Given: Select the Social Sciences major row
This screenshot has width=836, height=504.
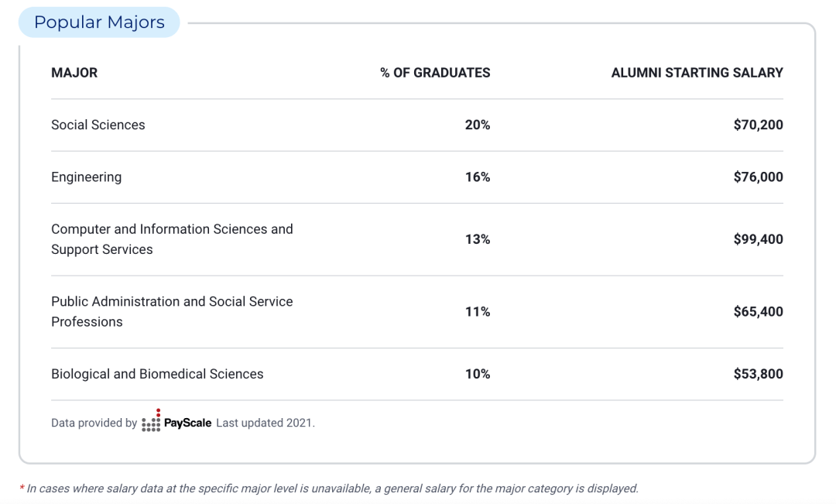Looking at the screenshot, I should point(417,125).
